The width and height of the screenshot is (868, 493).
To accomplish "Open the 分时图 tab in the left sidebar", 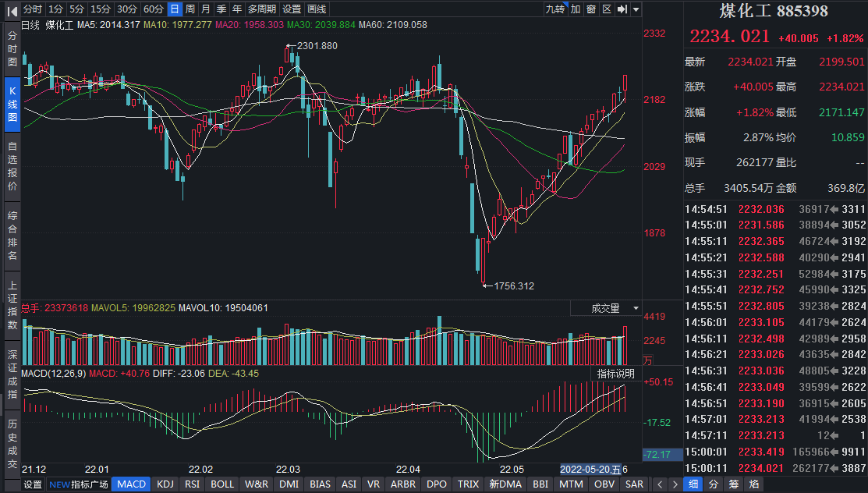I will 12,49.
